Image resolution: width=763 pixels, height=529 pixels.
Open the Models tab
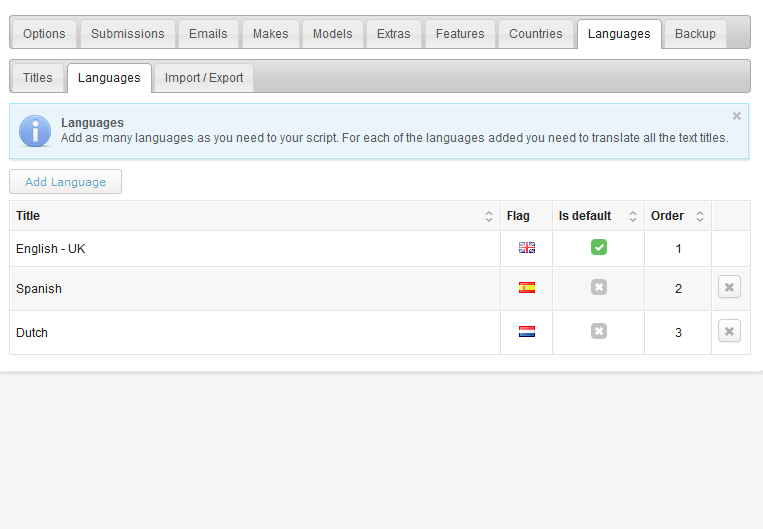click(x=332, y=34)
